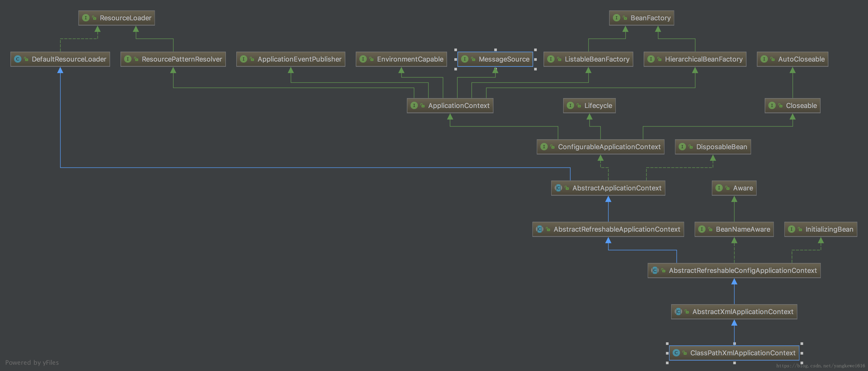
Task: Select the InitializingBean label
Action: coord(829,229)
